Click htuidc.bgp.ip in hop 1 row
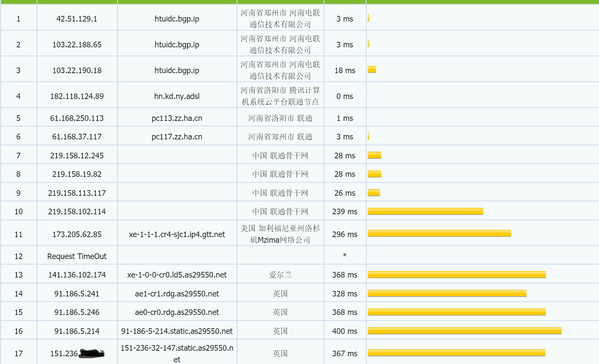The height and width of the screenshot is (364, 599). [177, 19]
